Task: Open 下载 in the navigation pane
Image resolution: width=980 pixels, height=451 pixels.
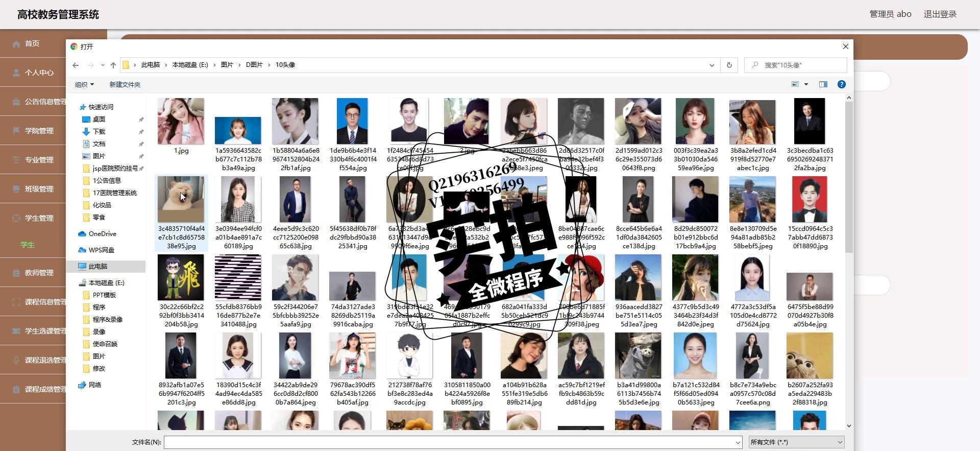Action: click(99, 131)
